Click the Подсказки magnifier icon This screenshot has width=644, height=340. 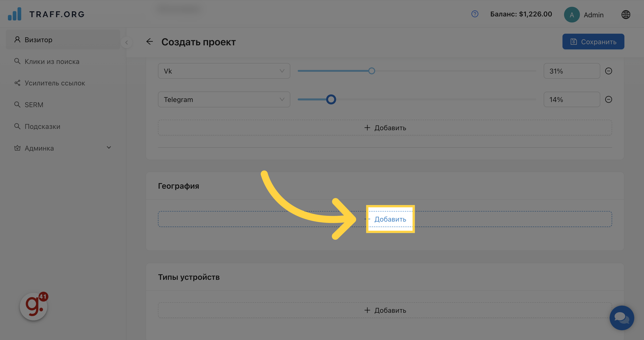17,126
